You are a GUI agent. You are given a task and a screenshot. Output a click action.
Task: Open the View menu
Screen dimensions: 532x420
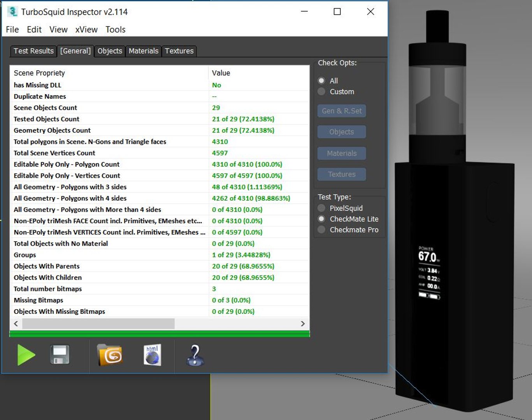click(58, 30)
